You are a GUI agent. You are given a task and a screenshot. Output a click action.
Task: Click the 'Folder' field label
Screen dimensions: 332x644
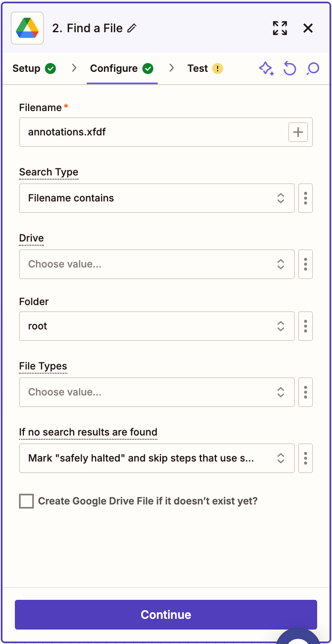tap(34, 302)
